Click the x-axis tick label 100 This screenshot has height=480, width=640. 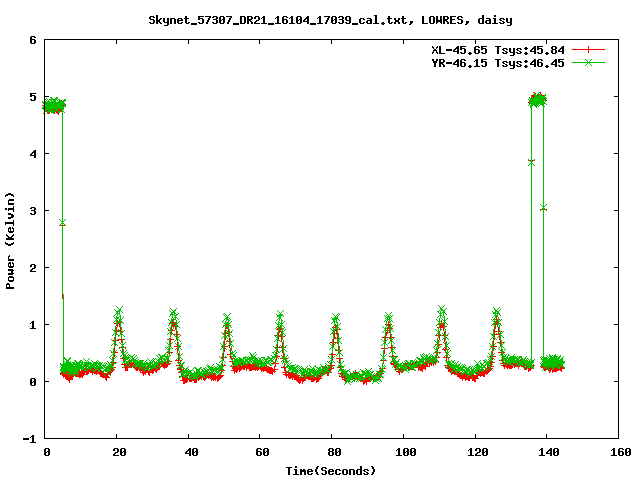tap(406, 452)
